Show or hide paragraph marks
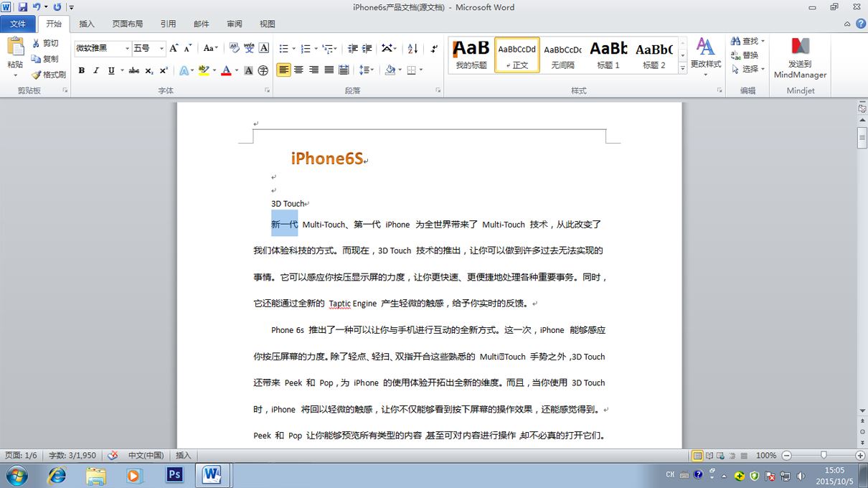This screenshot has height=488, width=868. 434,48
